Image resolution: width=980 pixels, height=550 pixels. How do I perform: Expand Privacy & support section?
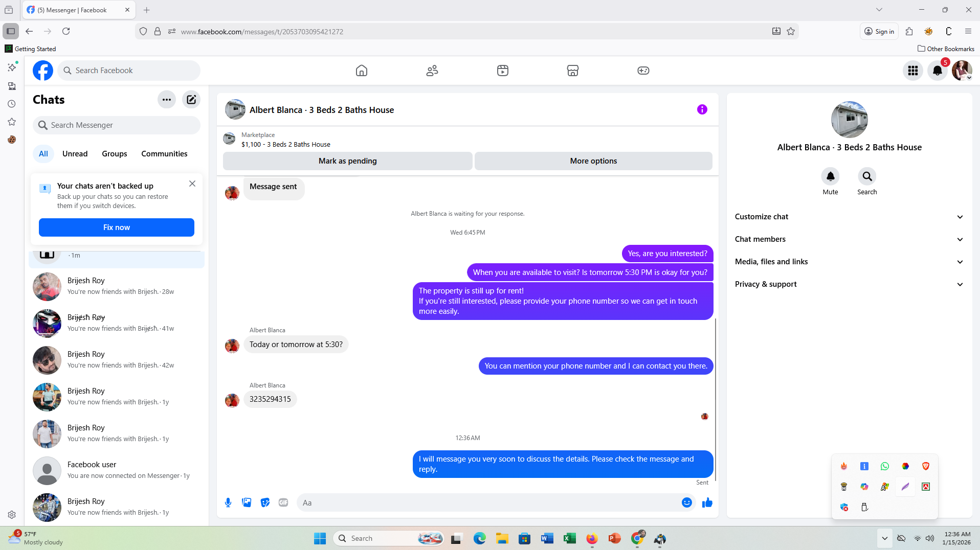pyautogui.click(x=849, y=284)
